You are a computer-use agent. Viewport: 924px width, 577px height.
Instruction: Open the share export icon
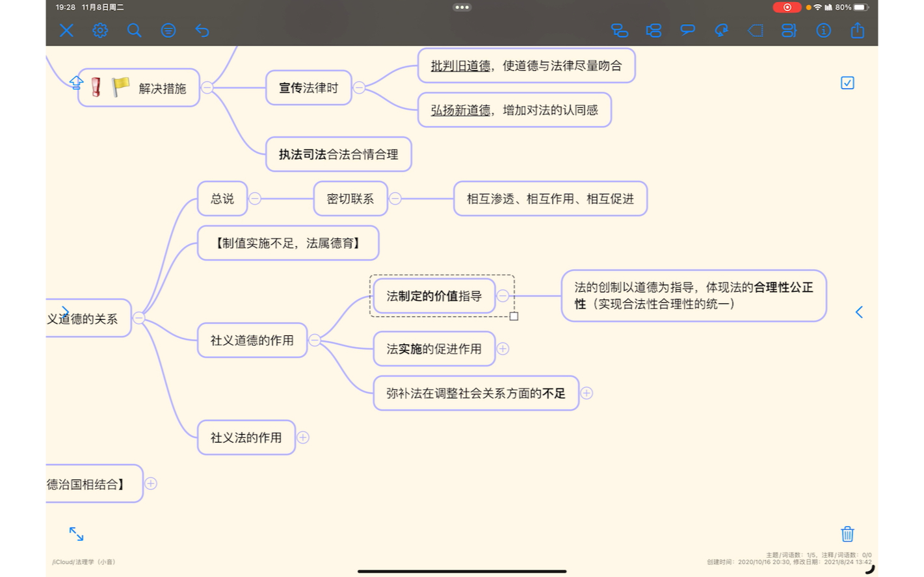pos(858,30)
